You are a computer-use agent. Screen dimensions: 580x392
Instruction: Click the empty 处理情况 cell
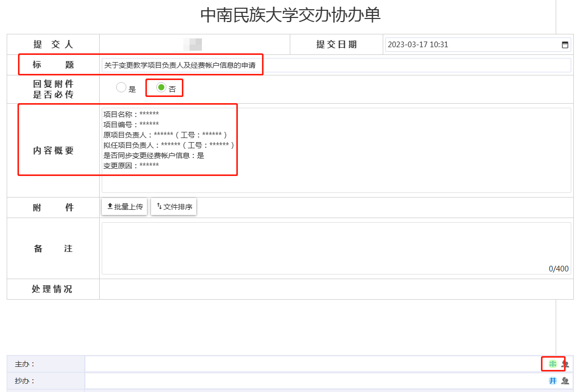pos(336,289)
